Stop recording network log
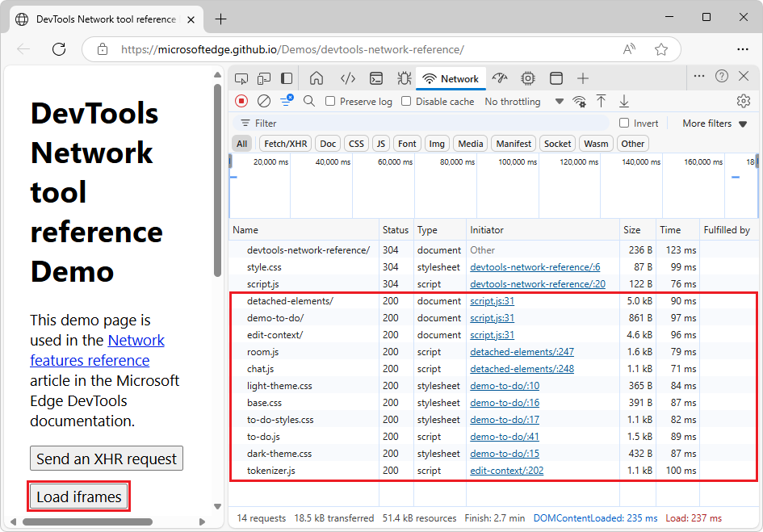Image resolution: width=763 pixels, height=532 pixels. tap(241, 101)
